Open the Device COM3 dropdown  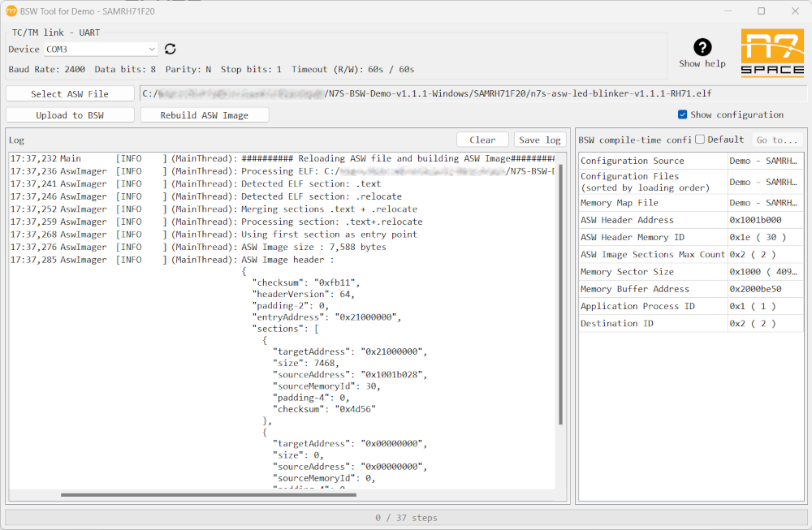pos(101,50)
